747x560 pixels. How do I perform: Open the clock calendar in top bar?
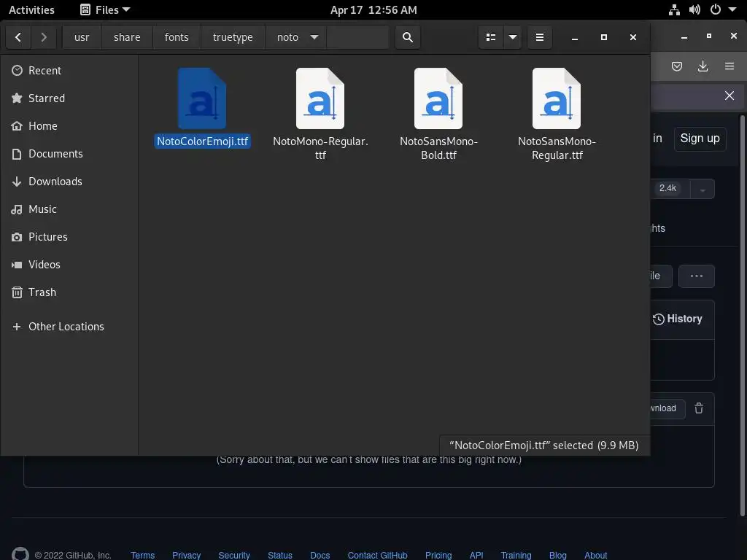coord(373,10)
